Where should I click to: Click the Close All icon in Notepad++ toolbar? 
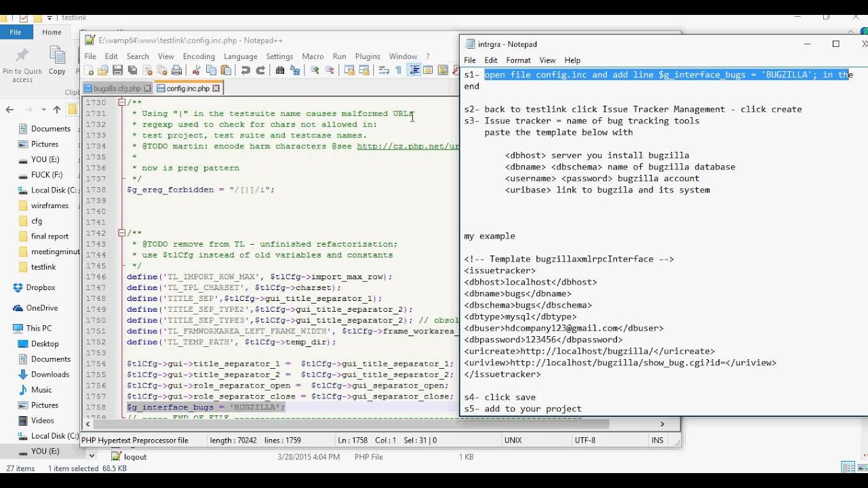[x=162, y=70]
